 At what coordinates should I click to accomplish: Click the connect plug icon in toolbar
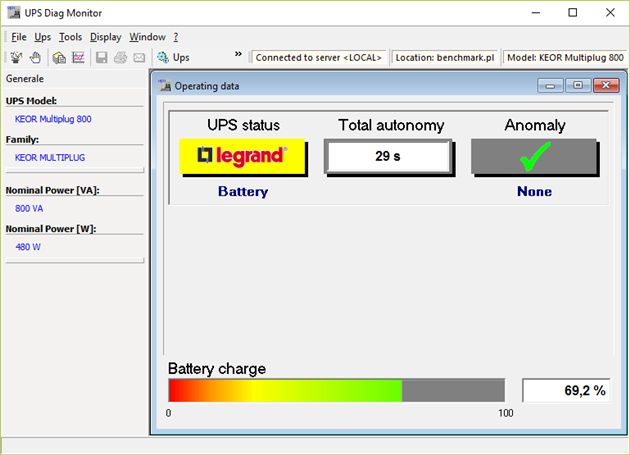tap(16, 57)
